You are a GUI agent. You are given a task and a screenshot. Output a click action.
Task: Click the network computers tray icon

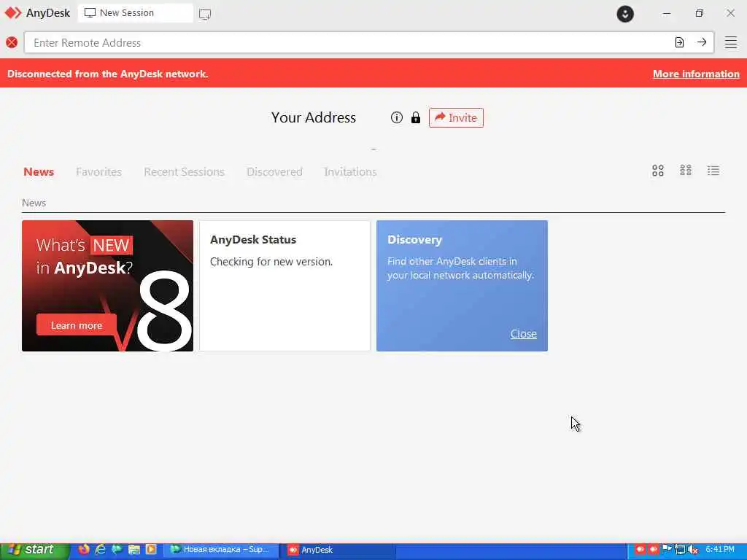click(x=680, y=550)
